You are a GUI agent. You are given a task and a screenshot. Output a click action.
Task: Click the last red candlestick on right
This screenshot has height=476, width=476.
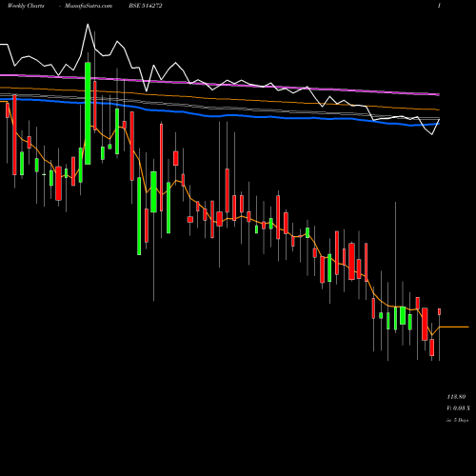(x=440, y=311)
